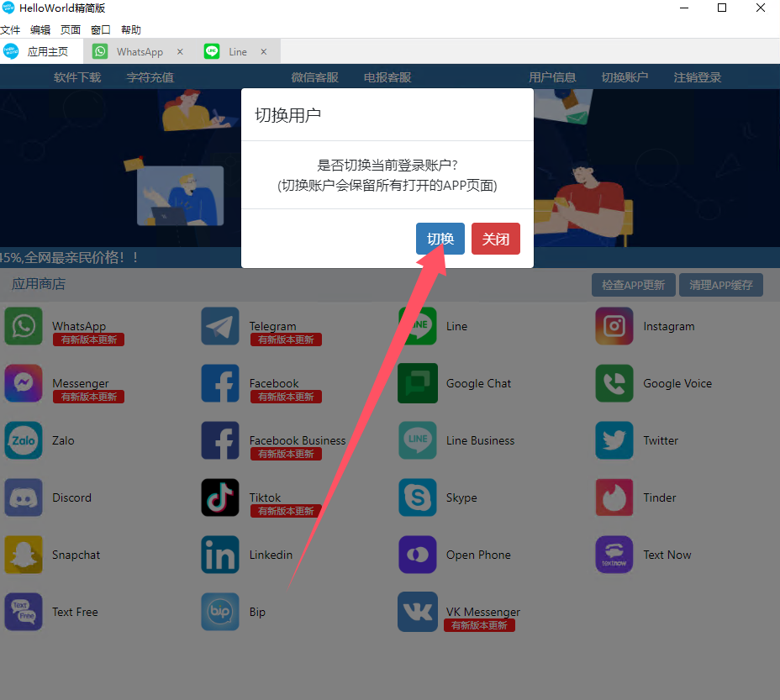780x700 pixels.
Task: Maximize the HelloWorld window
Action: (x=722, y=8)
